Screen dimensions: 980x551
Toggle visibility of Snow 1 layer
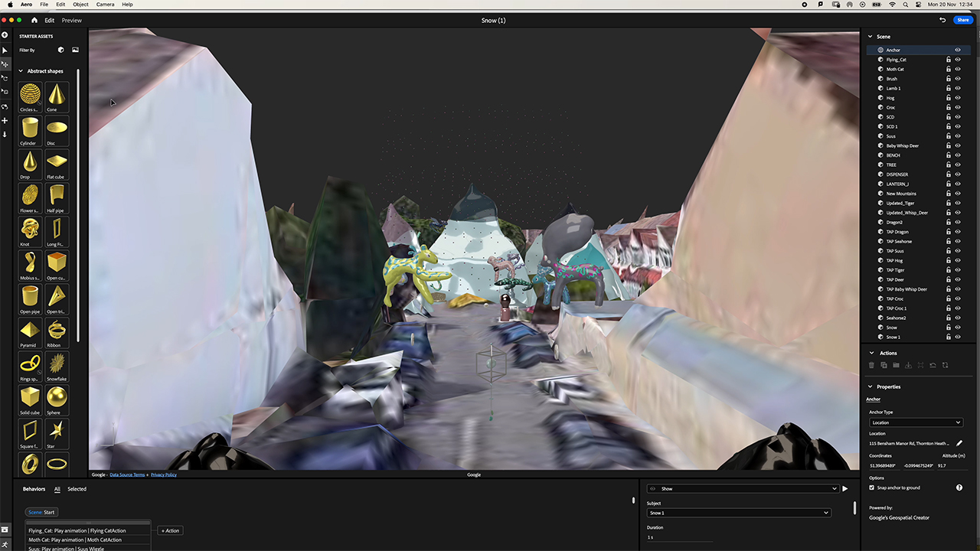coord(958,337)
